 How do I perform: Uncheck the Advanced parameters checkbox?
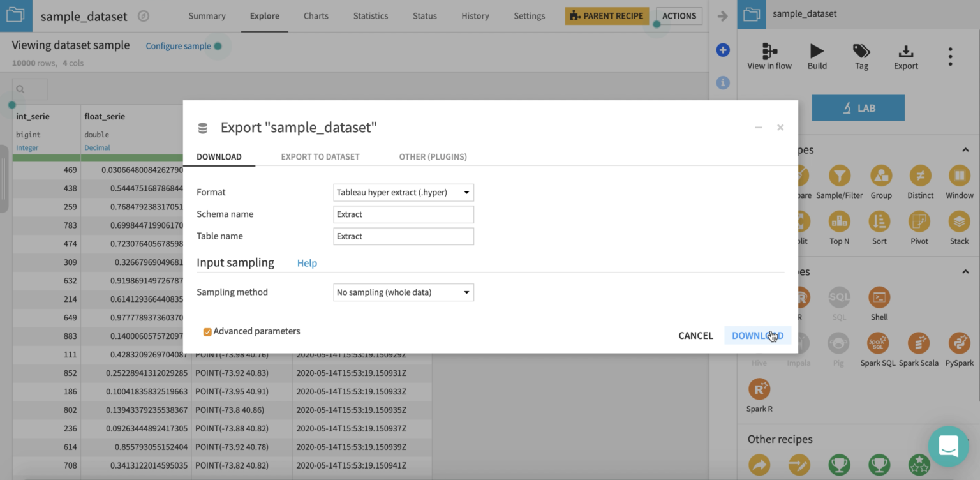(x=207, y=331)
